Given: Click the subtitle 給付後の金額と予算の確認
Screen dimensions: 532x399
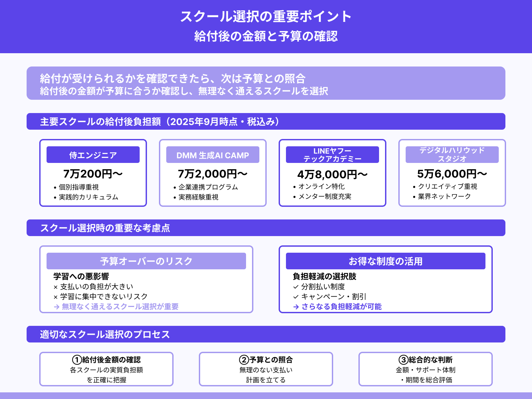Looking at the screenshot, I should tap(266, 36).
